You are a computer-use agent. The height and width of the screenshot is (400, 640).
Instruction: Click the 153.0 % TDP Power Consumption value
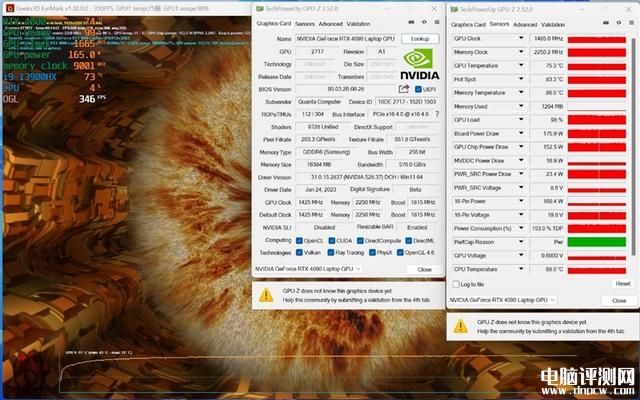pyautogui.click(x=547, y=228)
